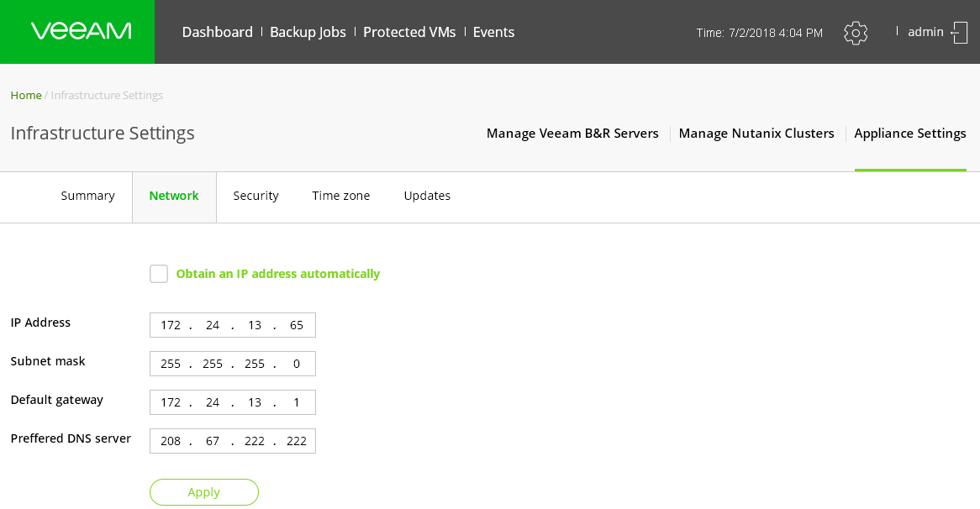Click the Veeam logo
Viewport: 980px width, 509px height.
(x=81, y=32)
